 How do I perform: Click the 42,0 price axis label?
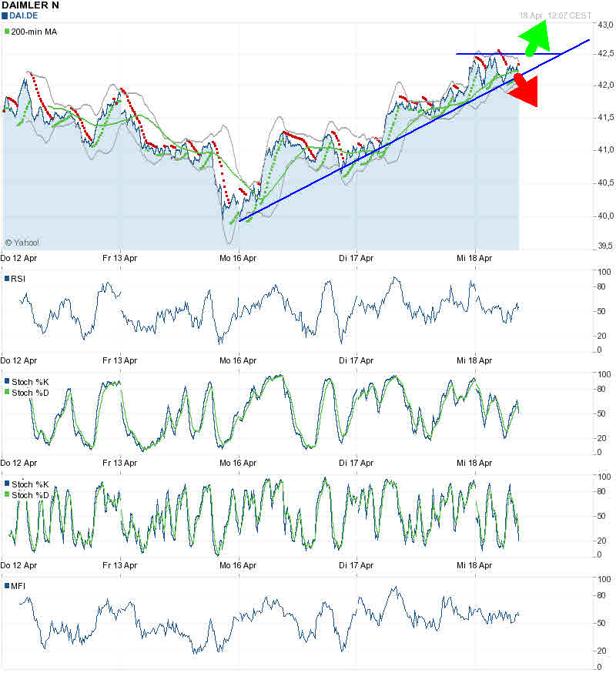point(606,85)
